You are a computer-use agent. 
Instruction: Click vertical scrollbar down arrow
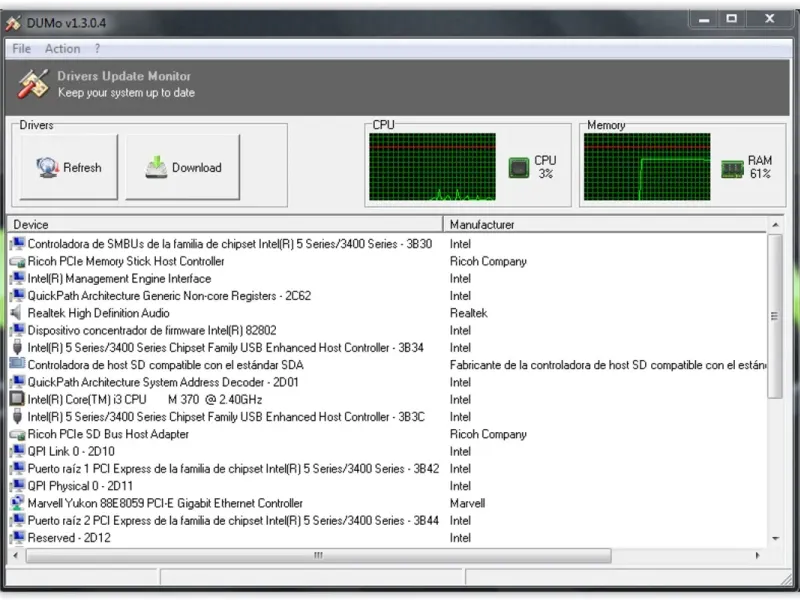coord(775,538)
